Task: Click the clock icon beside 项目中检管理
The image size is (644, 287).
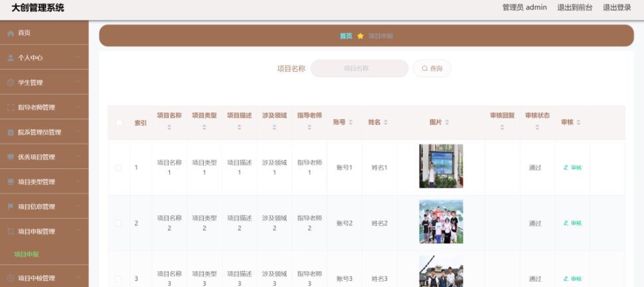Action: click(11, 278)
